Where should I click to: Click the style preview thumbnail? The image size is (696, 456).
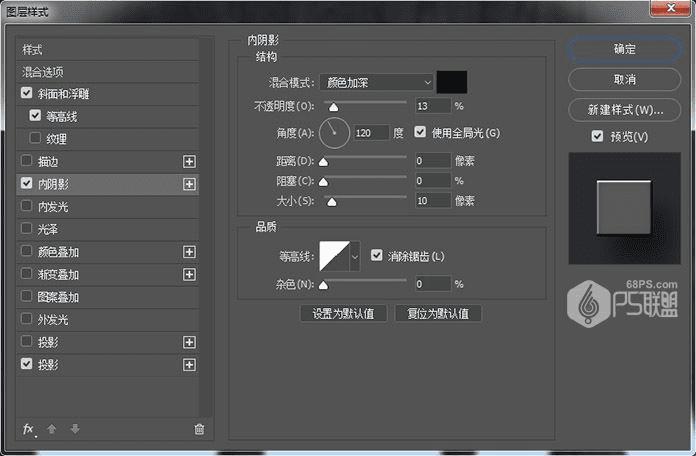pyautogui.click(x=625, y=208)
